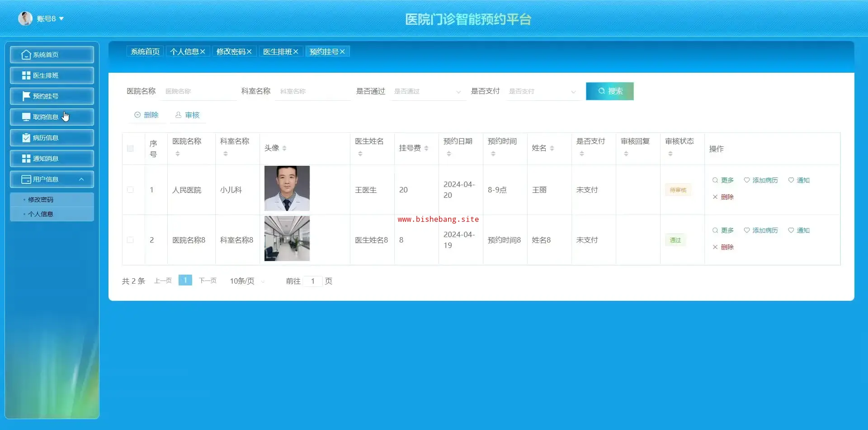868x430 pixels.
Task: Click the grid icon beside 医生排班 in sidebar
Action: [26, 75]
